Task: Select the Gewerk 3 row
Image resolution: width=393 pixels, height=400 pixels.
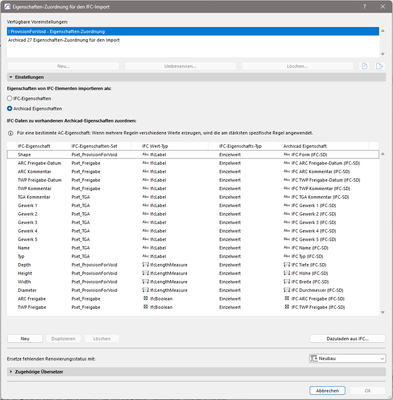Action: coord(193,222)
